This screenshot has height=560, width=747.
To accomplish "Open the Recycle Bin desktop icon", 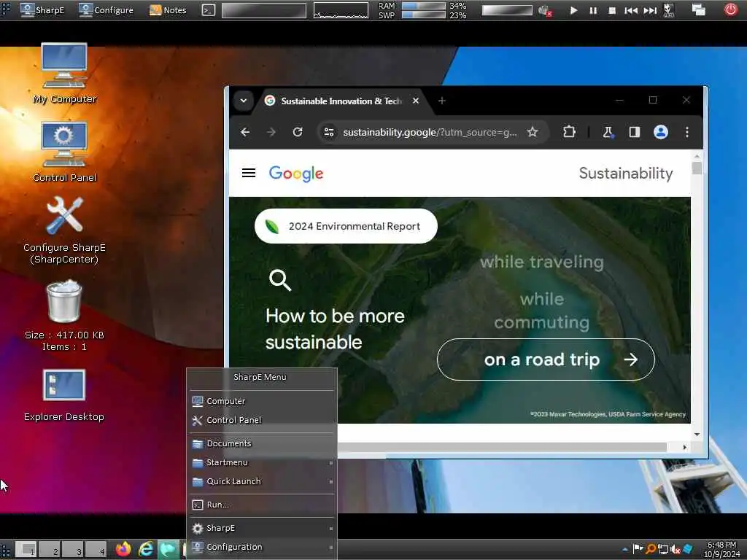I will click(64, 315).
